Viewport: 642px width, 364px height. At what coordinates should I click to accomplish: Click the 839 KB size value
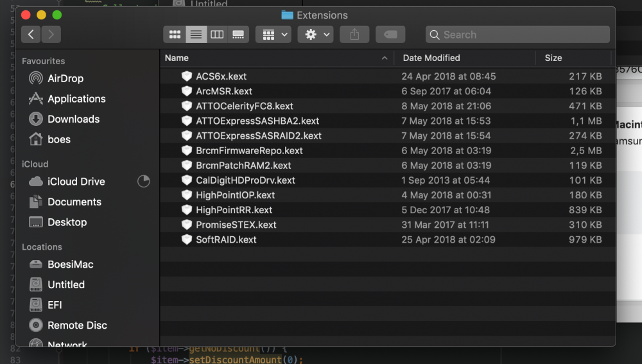click(x=585, y=210)
